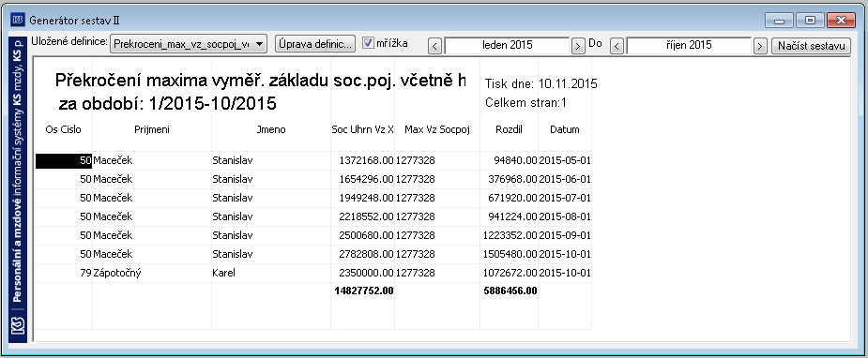
Task: Toggle the mřížka checkbox
Action: 368,43
